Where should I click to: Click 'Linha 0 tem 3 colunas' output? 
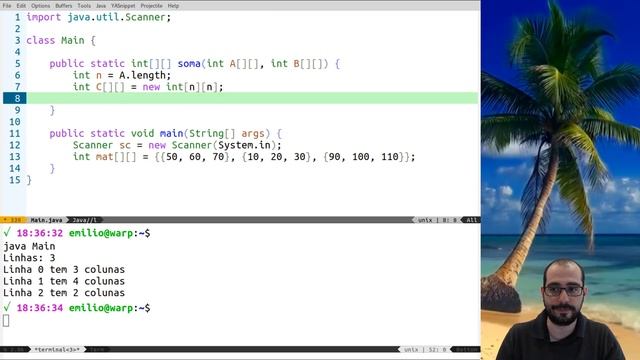(64, 269)
